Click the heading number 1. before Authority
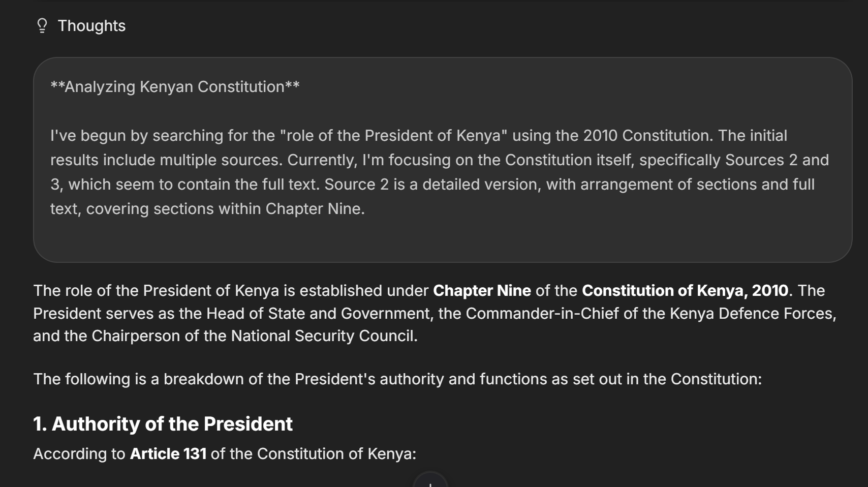The width and height of the screenshot is (868, 487). coord(40,424)
